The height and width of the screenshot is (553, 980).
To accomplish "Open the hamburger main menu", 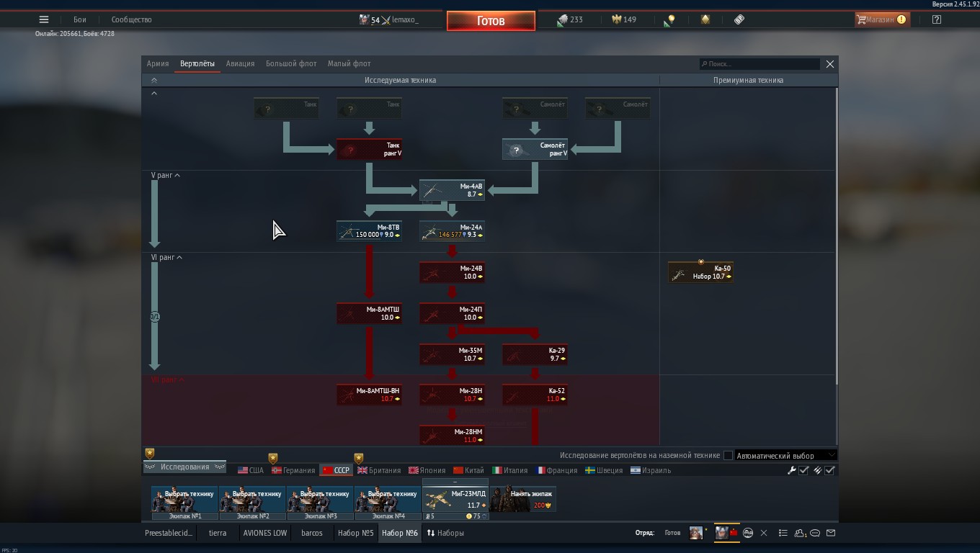I will point(44,19).
